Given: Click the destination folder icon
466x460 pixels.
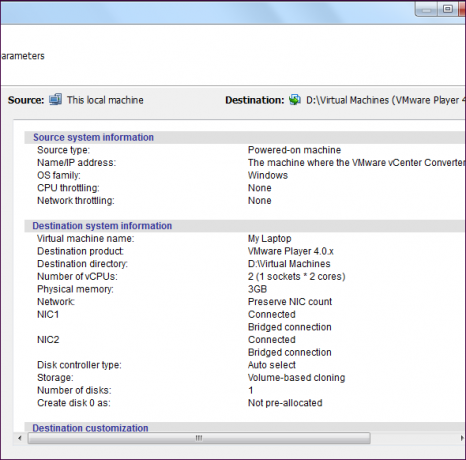Looking at the screenshot, I should pos(295,100).
